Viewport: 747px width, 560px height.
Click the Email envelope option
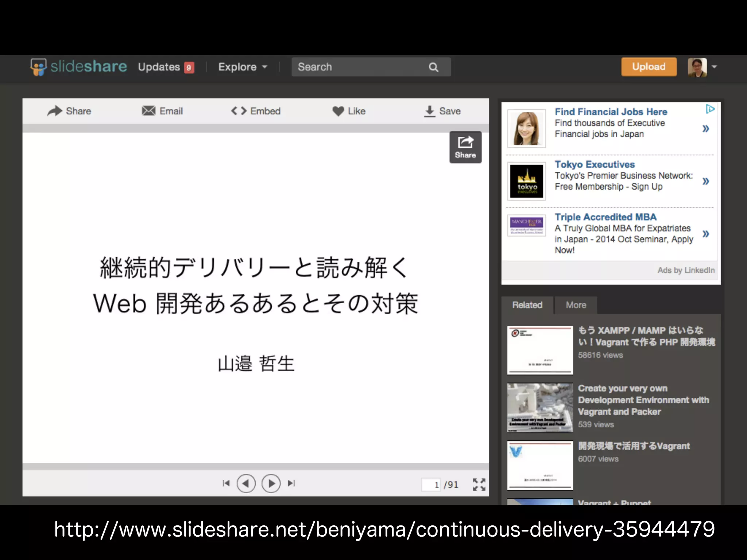pyautogui.click(x=162, y=111)
